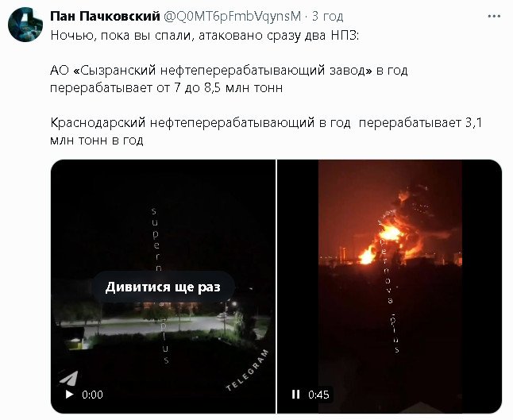Screen dimensions: 513x420
Task: Open the Пан Пачковский display name
Action: click(x=105, y=16)
